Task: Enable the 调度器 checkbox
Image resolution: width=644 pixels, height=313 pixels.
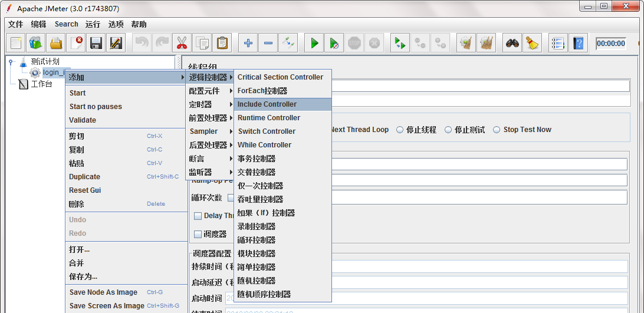Action: point(198,234)
